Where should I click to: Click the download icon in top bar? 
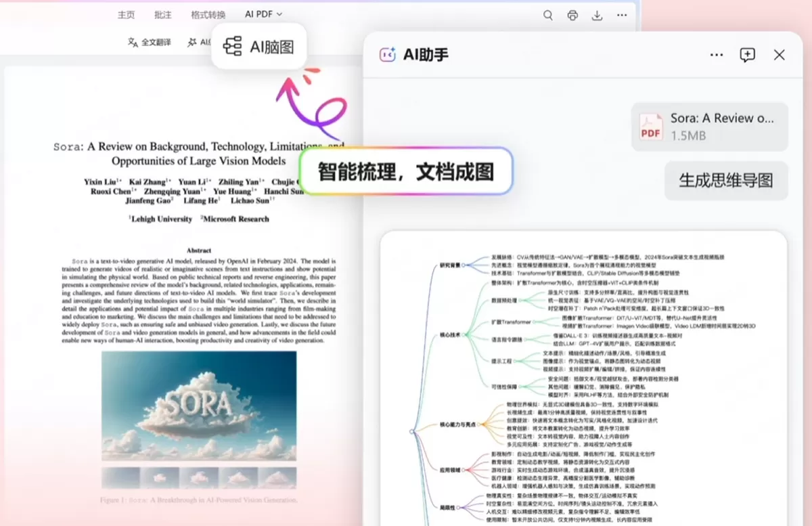(x=597, y=15)
